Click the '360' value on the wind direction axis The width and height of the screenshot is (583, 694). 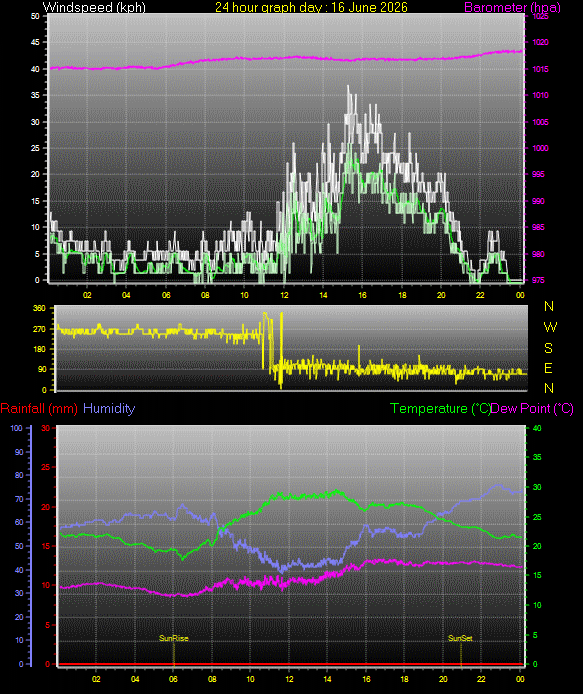(39, 308)
